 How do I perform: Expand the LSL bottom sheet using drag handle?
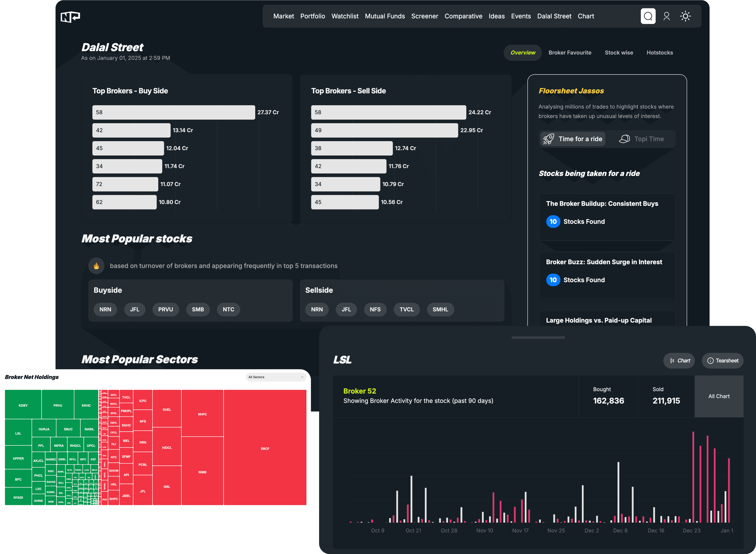tap(538, 338)
